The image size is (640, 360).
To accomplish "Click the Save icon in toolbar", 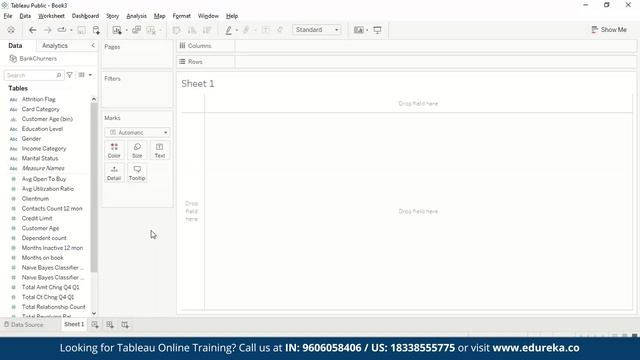I will coord(82,30).
